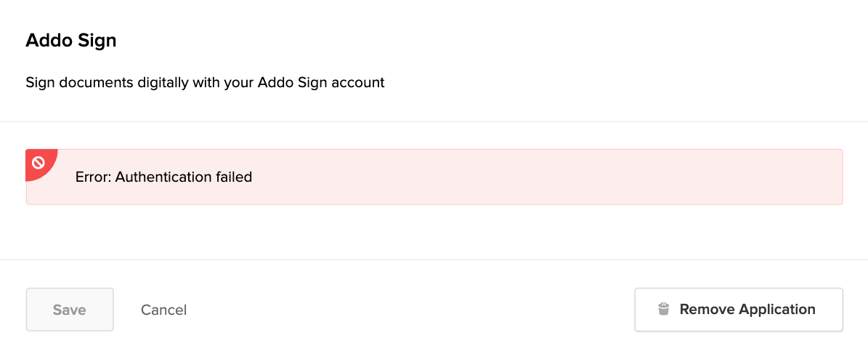
Task: Click the word failed in error message
Action: pos(232,177)
